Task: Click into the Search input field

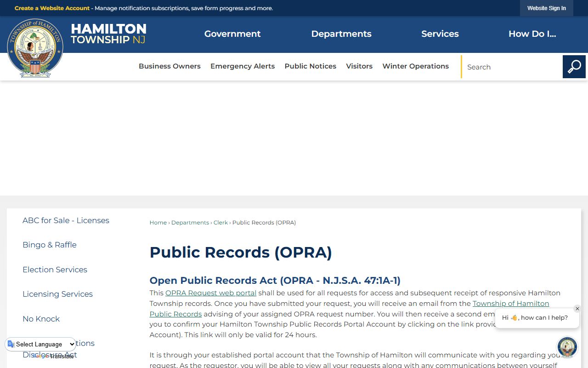Action: (512, 67)
